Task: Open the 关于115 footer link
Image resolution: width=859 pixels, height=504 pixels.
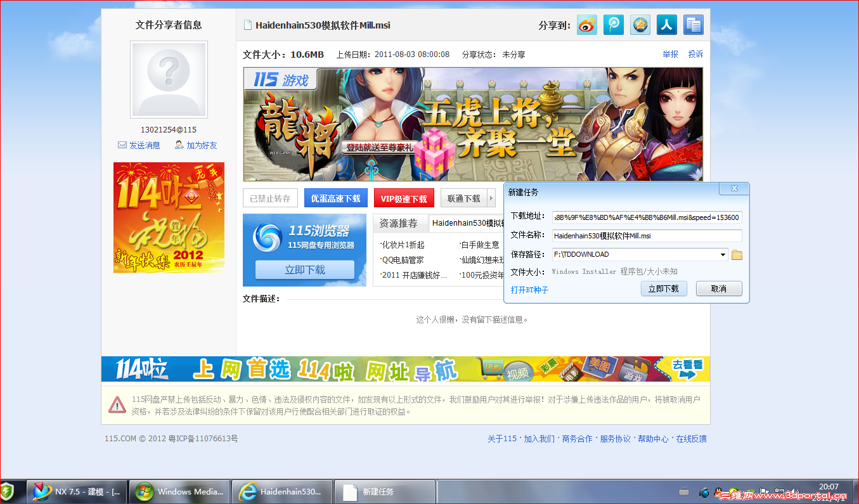Action: 502,439
